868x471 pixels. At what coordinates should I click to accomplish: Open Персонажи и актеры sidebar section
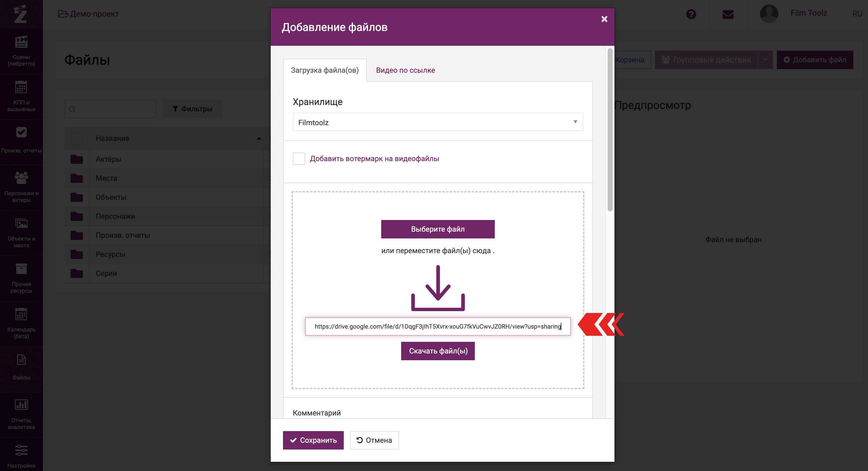coord(21,187)
